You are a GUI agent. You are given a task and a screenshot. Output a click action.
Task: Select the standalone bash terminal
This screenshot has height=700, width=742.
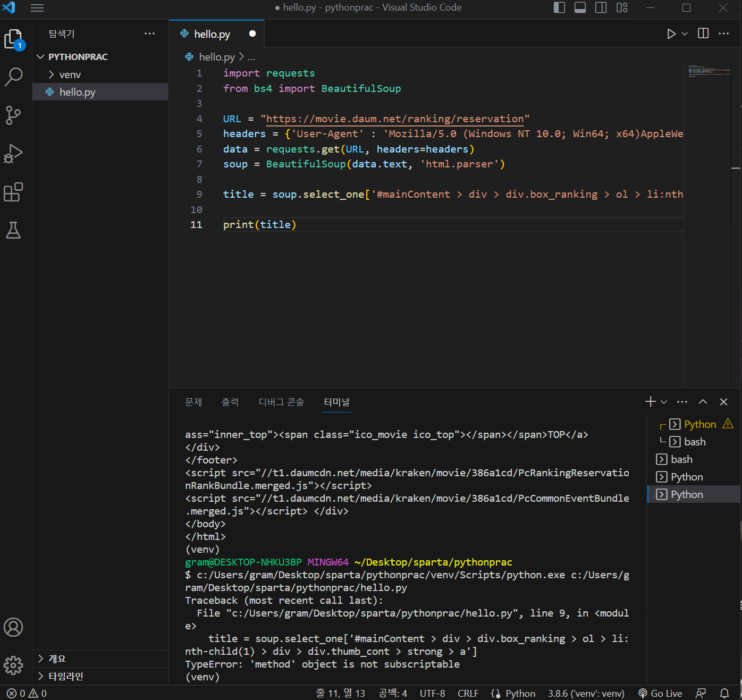[x=694, y=459]
